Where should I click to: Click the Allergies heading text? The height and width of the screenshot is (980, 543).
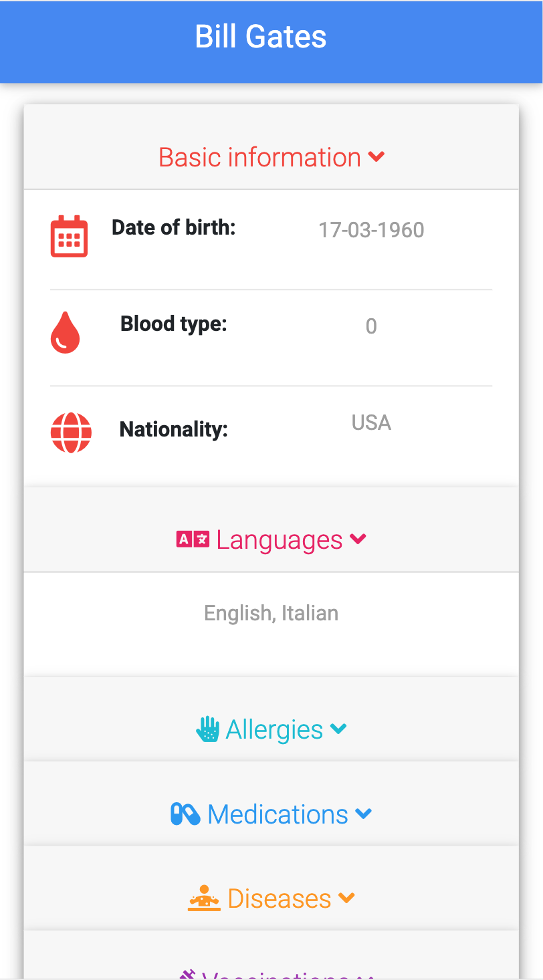coord(275,729)
